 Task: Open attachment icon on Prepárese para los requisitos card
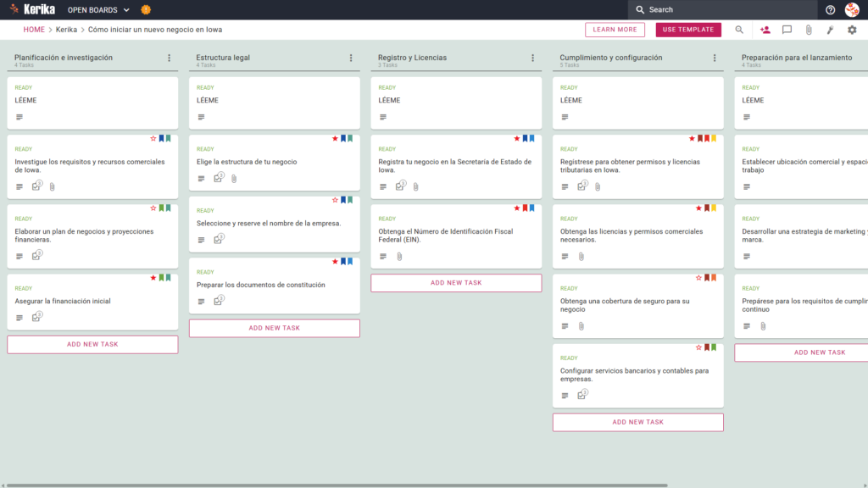[763, 326]
